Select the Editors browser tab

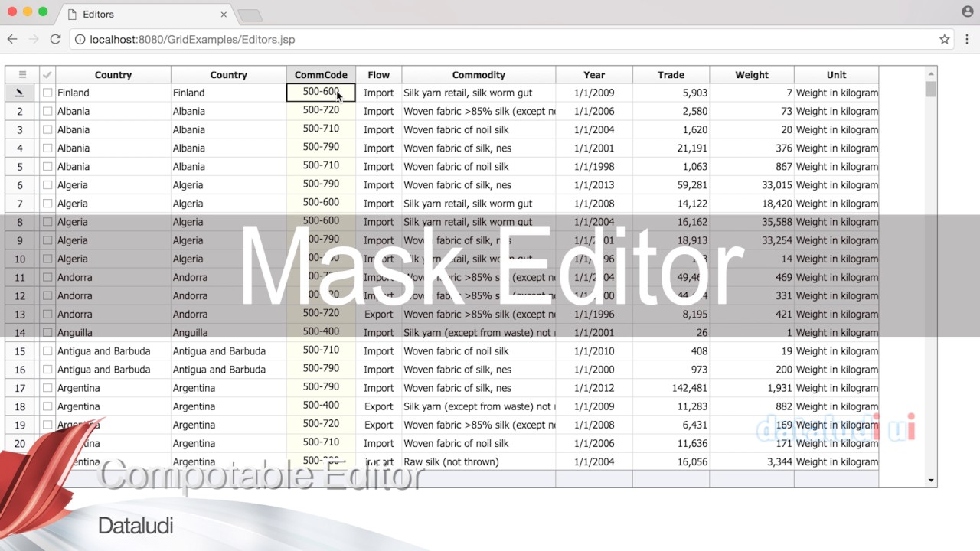pos(147,15)
